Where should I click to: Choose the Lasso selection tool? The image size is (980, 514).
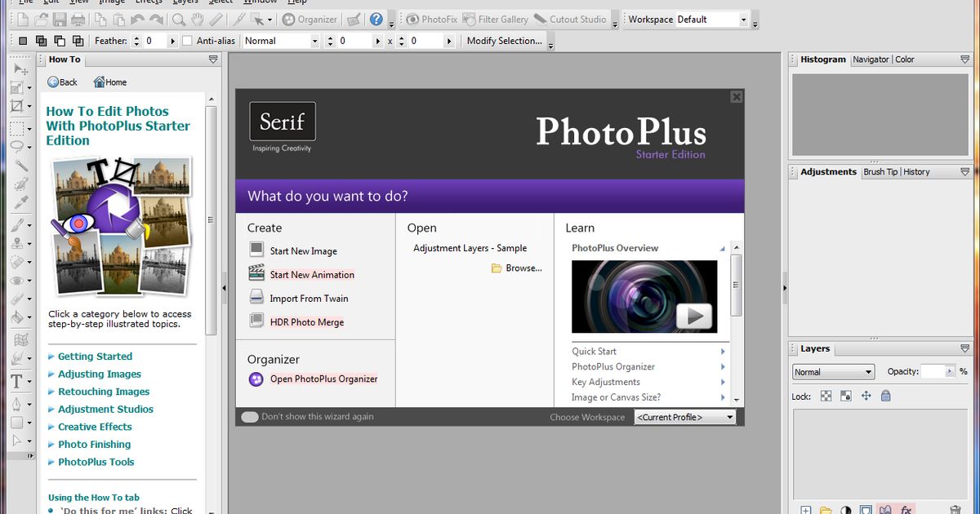[x=17, y=148]
